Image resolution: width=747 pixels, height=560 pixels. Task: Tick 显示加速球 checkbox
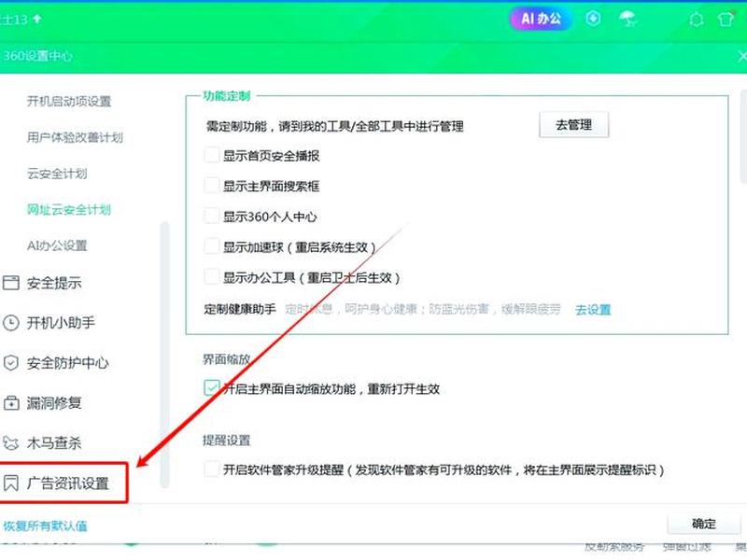point(212,246)
